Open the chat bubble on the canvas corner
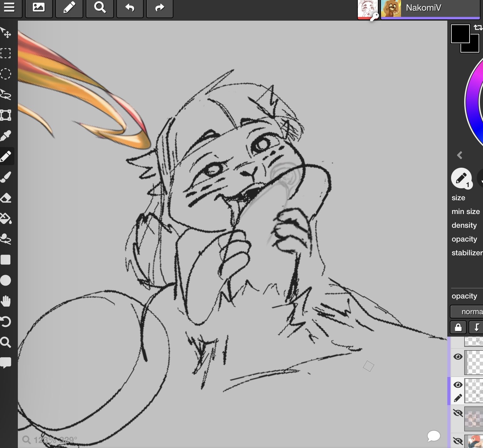Image resolution: width=483 pixels, height=448 pixels. click(x=434, y=436)
